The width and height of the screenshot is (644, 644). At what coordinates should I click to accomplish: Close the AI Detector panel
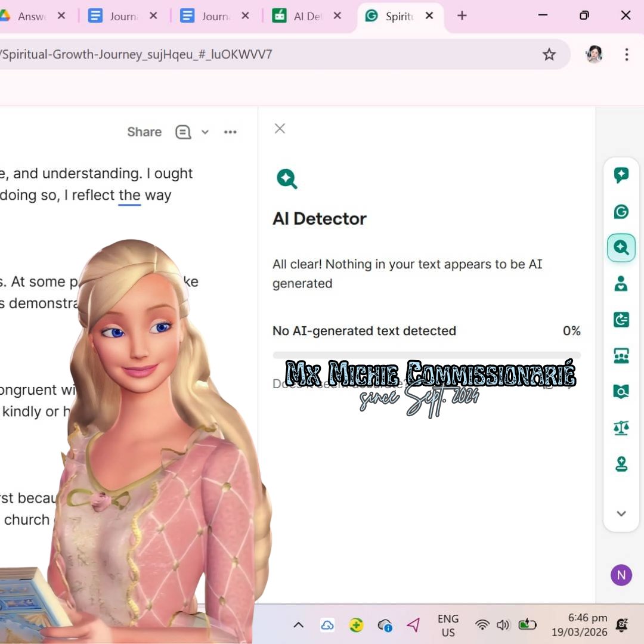click(280, 129)
